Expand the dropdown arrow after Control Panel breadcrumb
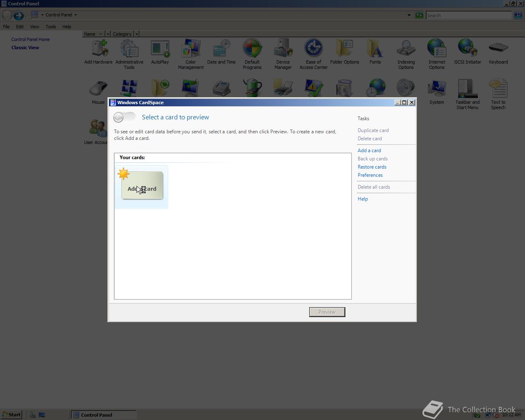525x420 pixels. (75, 15)
